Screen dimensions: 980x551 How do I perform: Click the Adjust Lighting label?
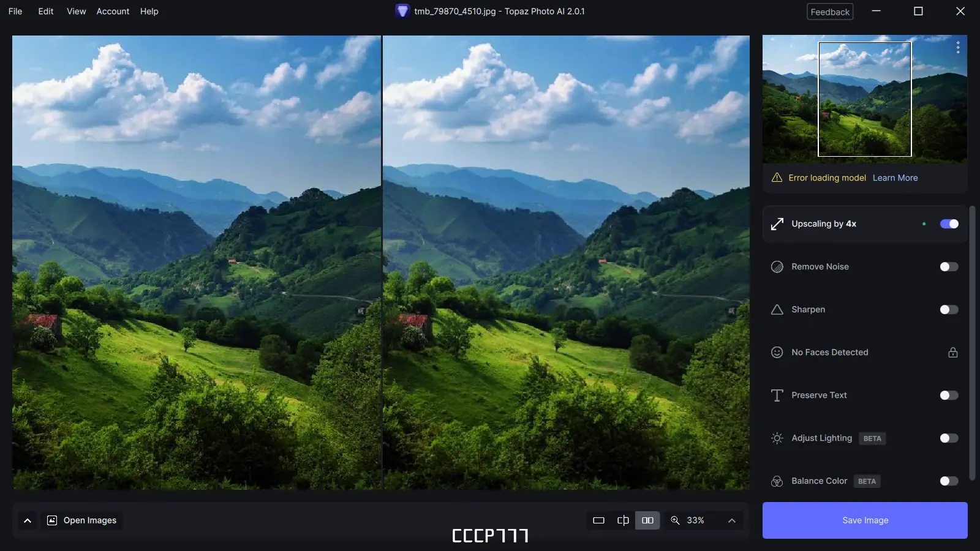pyautogui.click(x=821, y=438)
